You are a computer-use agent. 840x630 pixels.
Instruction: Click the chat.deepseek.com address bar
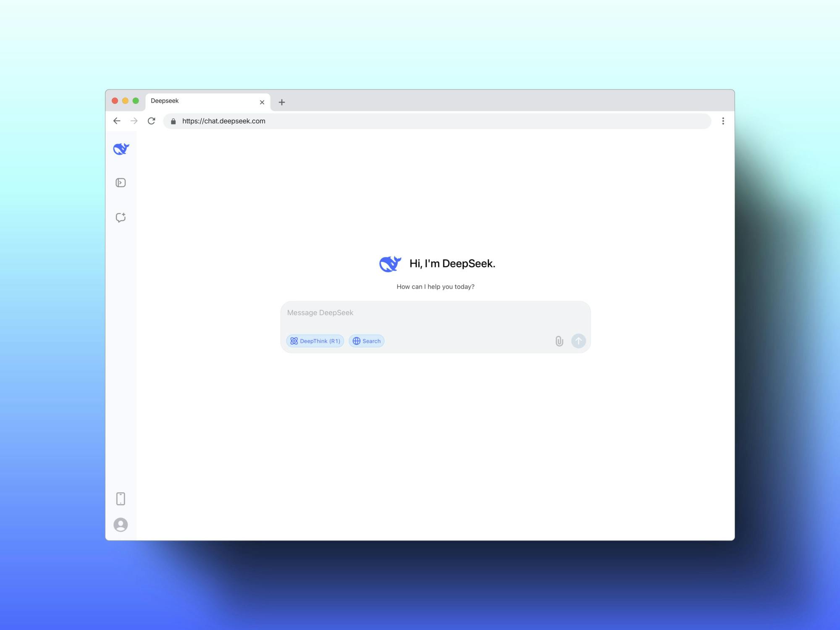click(420, 121)
